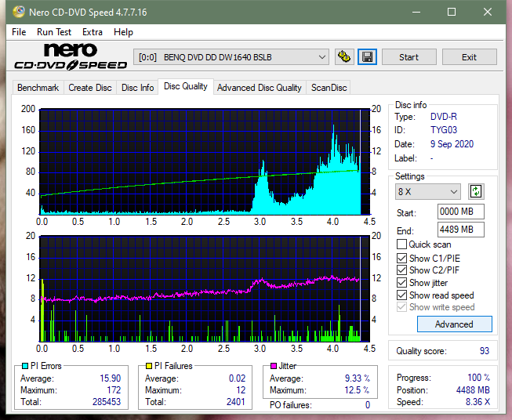Click the PI Failures and jitter graph
The width and height of the screenshot is (512, 420).
click(x=205, y=289)
